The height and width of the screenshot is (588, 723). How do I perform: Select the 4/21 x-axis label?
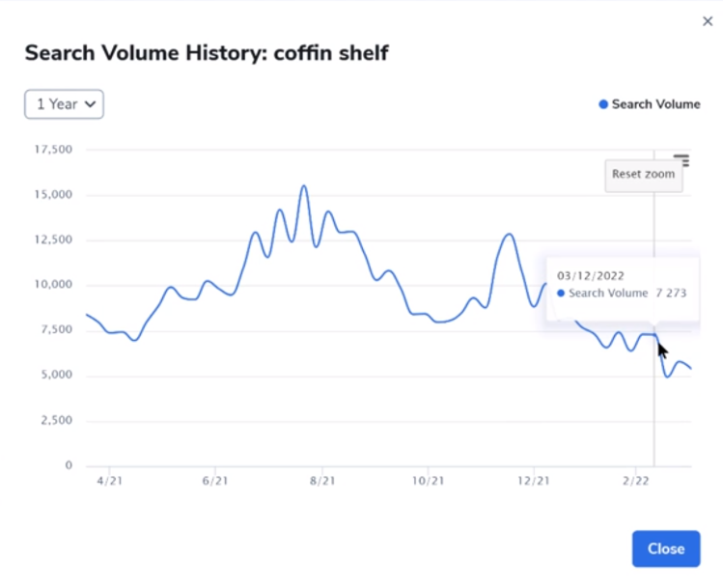109,480
